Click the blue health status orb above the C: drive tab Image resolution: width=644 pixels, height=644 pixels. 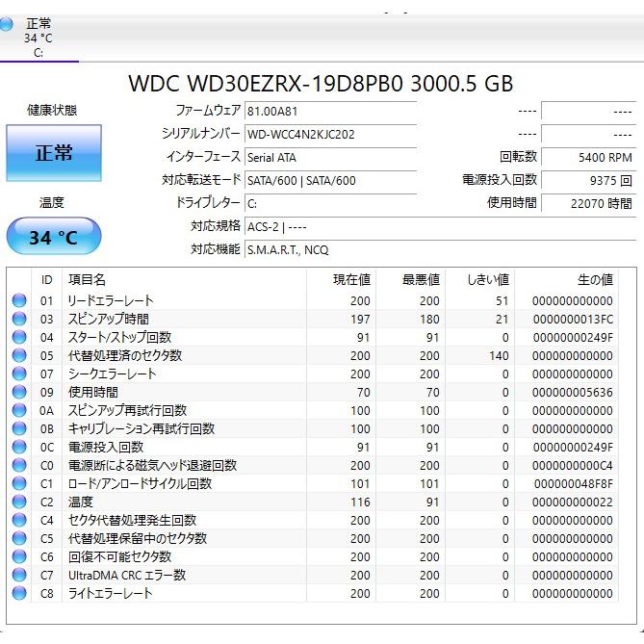tap(6, 24)
